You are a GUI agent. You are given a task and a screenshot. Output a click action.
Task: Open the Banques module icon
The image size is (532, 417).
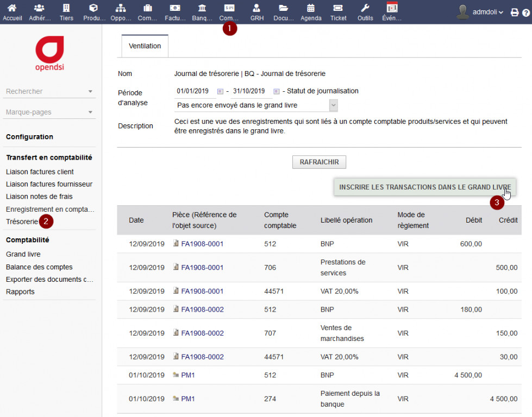202,9
